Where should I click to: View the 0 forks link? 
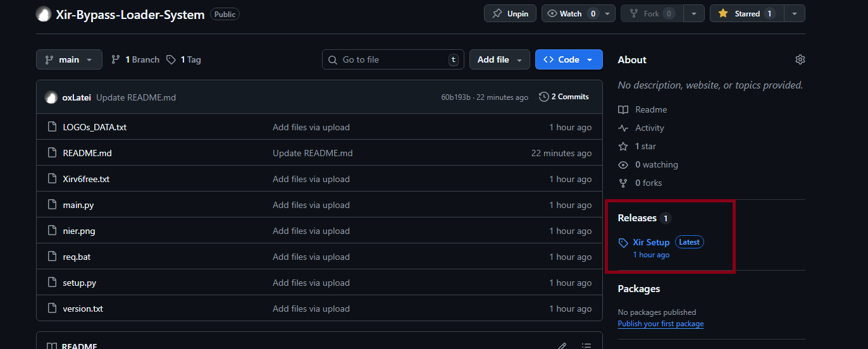pyautogui.click(x=640, y=183)
